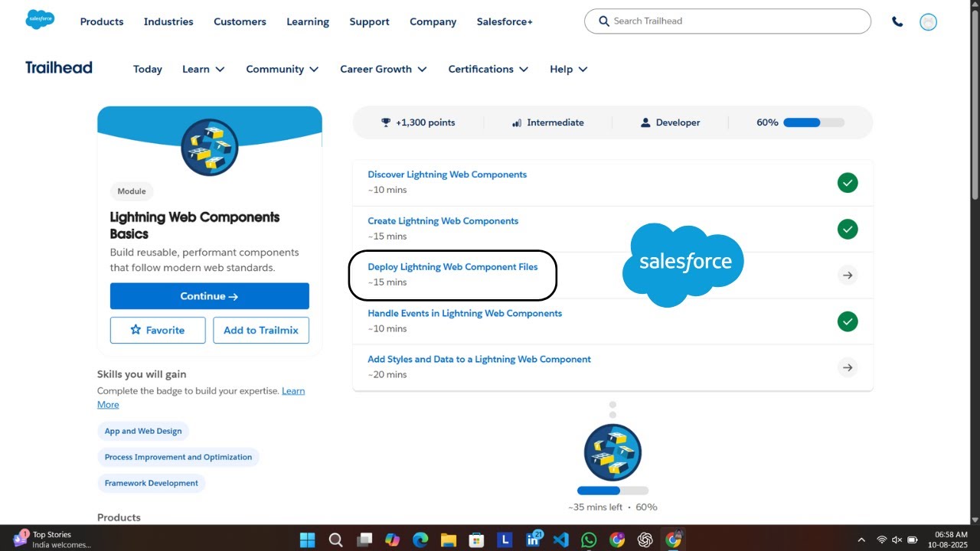
Task: Click the 60% progress bar in stats
Action: pyautogui.click(x=814, y=122)
